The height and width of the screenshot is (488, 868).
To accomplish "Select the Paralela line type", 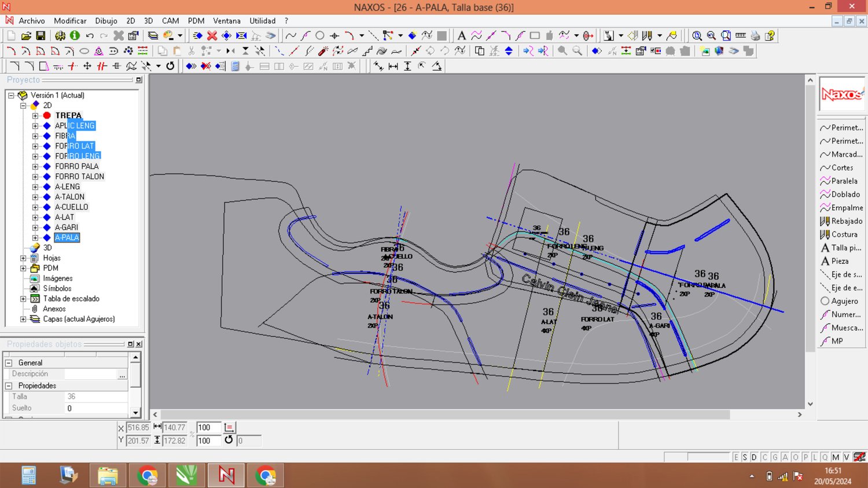I will click(839, 181).
